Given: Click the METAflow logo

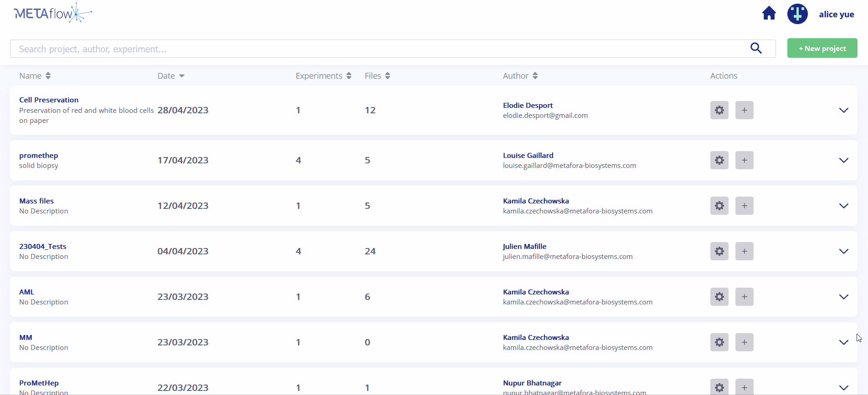Looking at the screenshot, I should tap(52, 13).
